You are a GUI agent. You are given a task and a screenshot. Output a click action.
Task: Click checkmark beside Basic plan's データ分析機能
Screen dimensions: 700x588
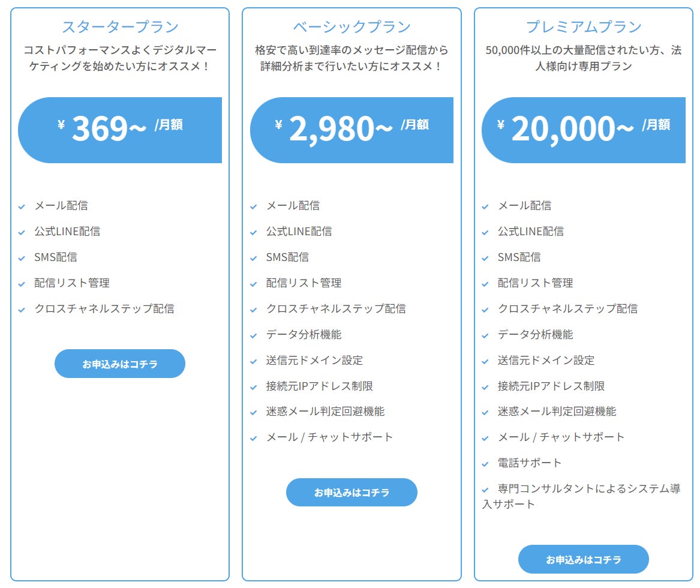tap(253, 335)
